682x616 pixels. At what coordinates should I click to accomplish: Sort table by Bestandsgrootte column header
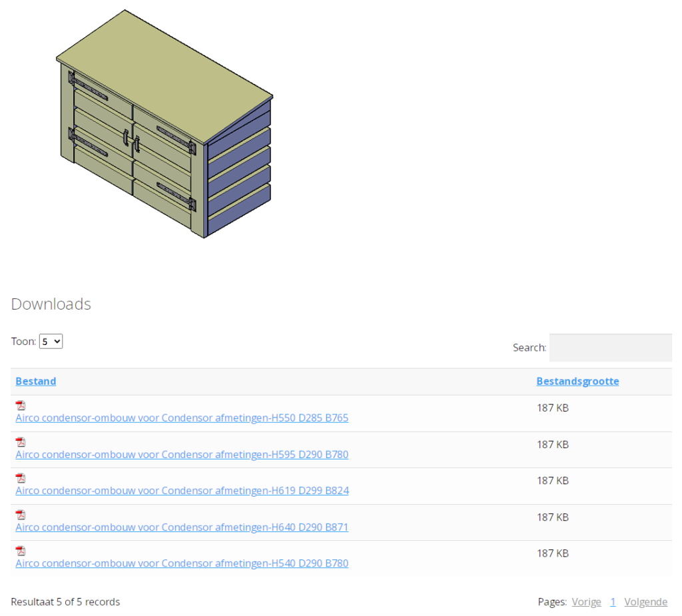pos(577,382)
